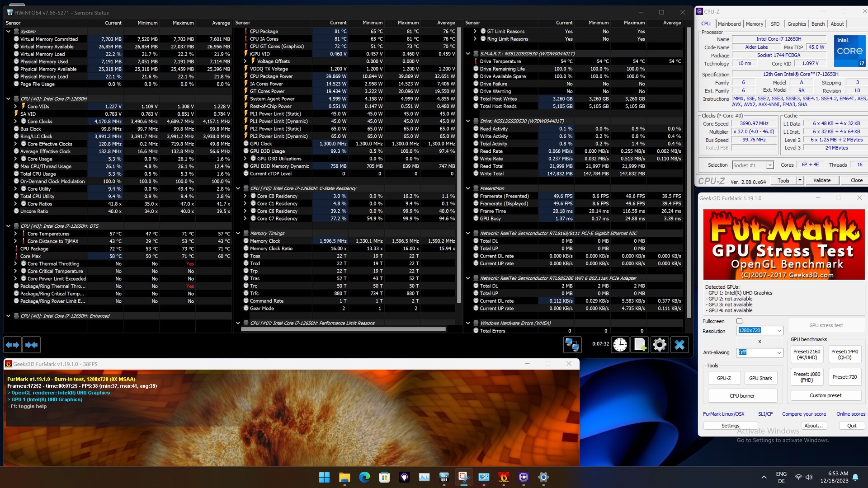This screenshot has height=488, width=868.
Task: Click HWiNFO expand columns arrows icon
Action: tap(12, 345)
